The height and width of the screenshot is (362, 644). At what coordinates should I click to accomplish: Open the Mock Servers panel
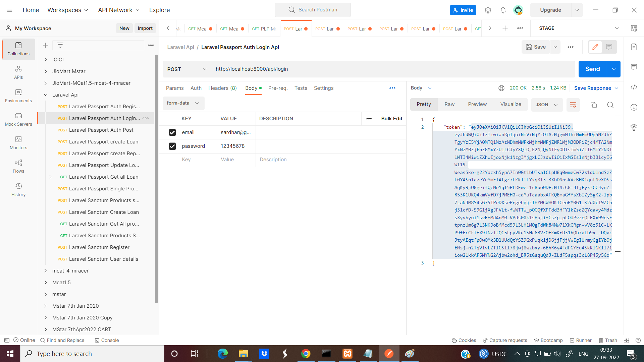tap(18, 120)
